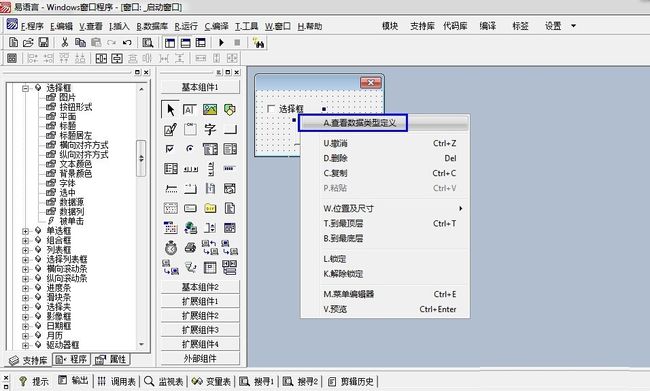The height and width of the screenshot is (391, 650).
Task: Select the Printer component icon
Action: [190, 248]
